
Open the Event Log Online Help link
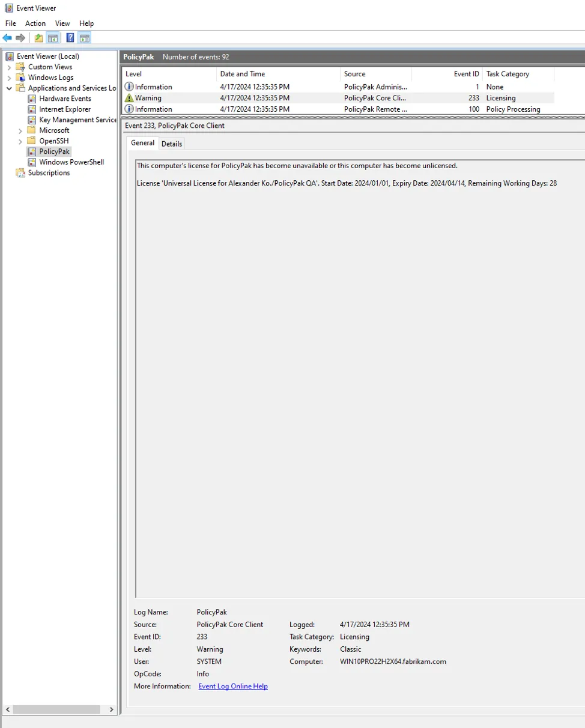pyautogui.click(x=233, y=686)
